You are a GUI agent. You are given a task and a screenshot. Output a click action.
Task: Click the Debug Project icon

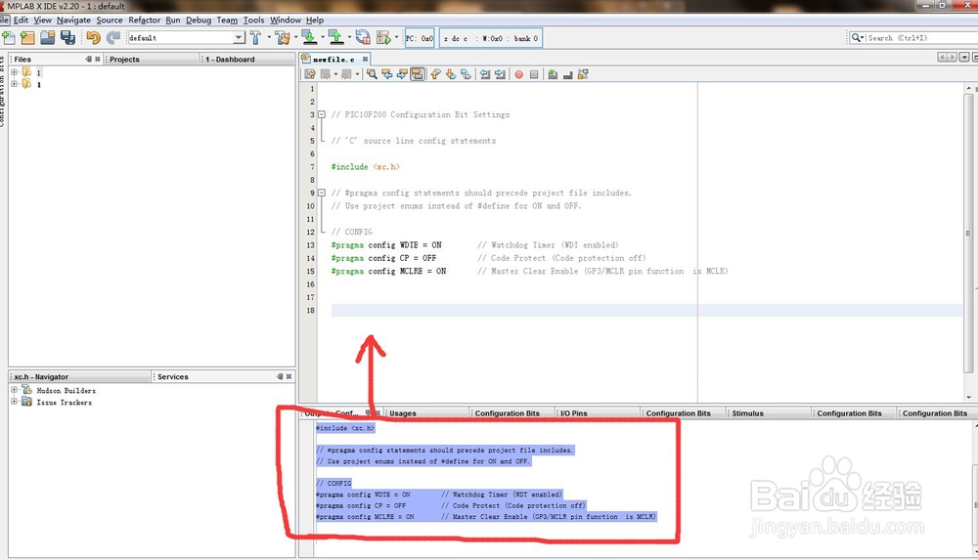383,38
